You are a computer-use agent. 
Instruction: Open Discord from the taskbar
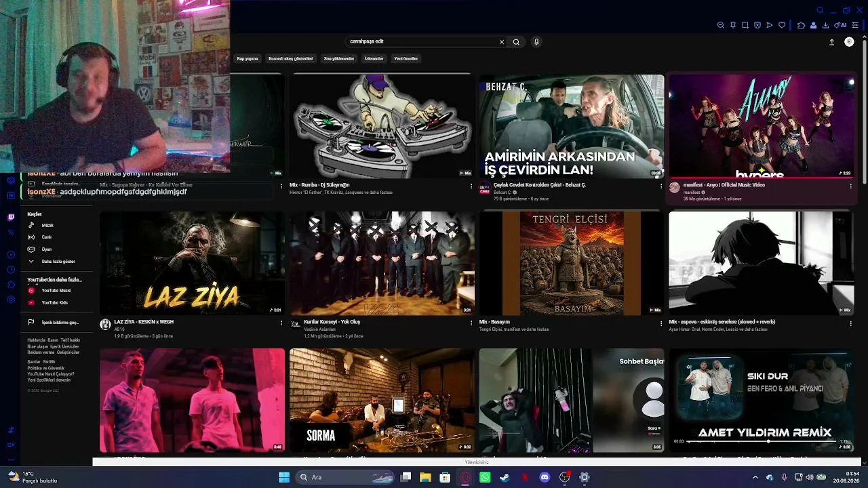(x=545, y=477)
